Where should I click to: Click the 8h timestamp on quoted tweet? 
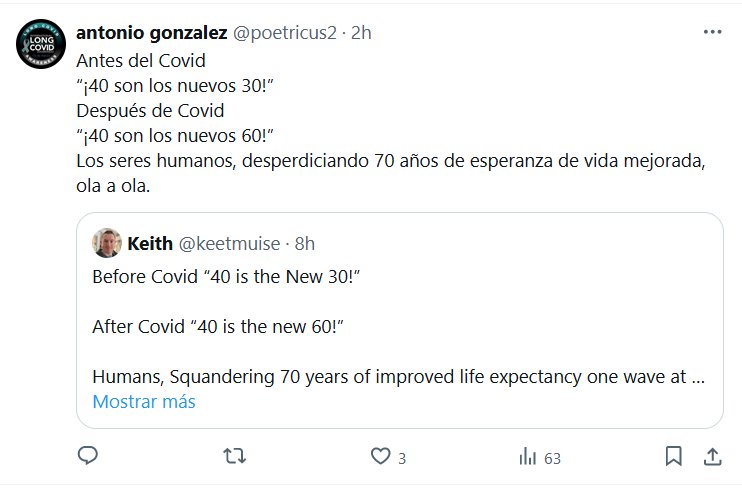click(305, 242)
